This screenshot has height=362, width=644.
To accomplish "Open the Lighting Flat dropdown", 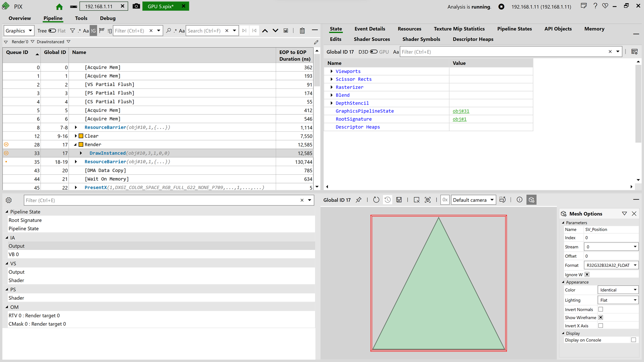I will [618, 300].
